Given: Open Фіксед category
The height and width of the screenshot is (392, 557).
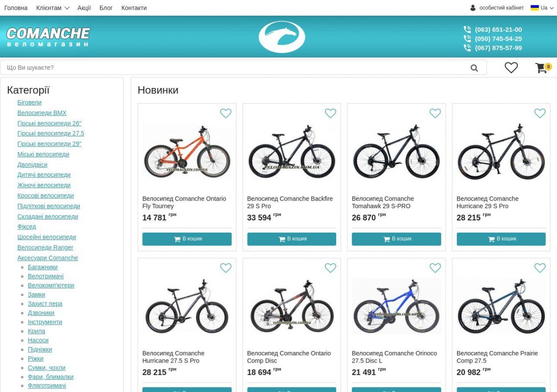Looking at the screenshot, I should click(27, 226).
